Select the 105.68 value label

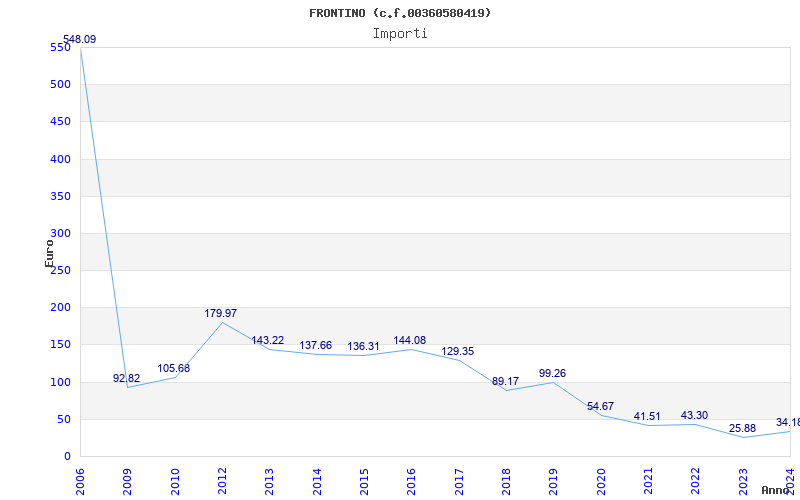click(x=173, y=368)
